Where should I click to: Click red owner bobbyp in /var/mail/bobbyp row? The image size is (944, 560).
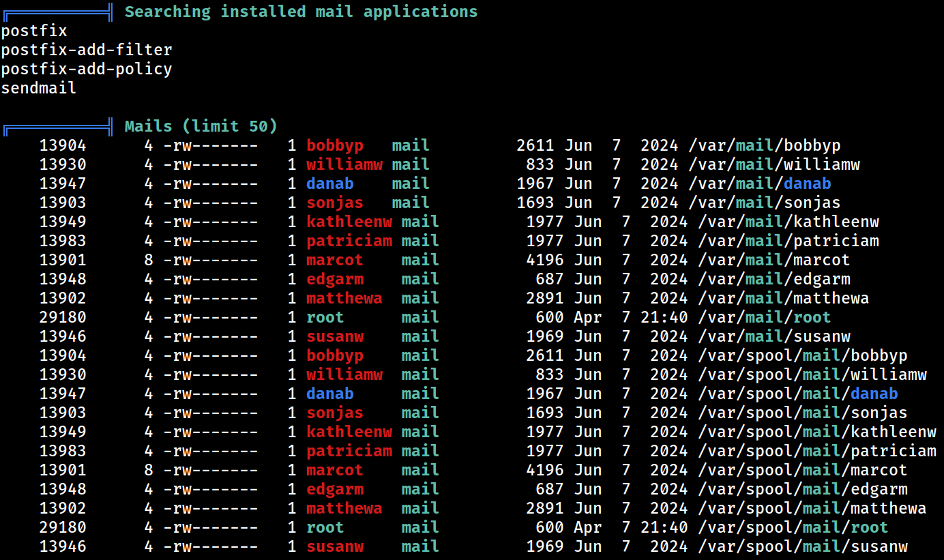[x=335, y=145]
